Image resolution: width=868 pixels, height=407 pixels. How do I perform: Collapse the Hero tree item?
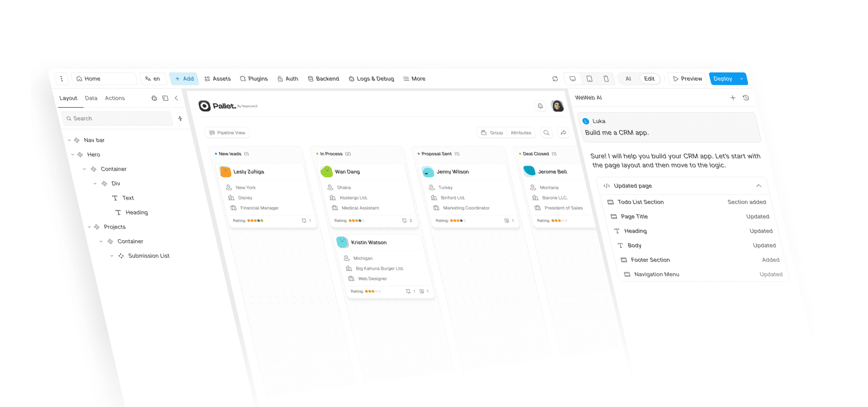tap(73, 154)
